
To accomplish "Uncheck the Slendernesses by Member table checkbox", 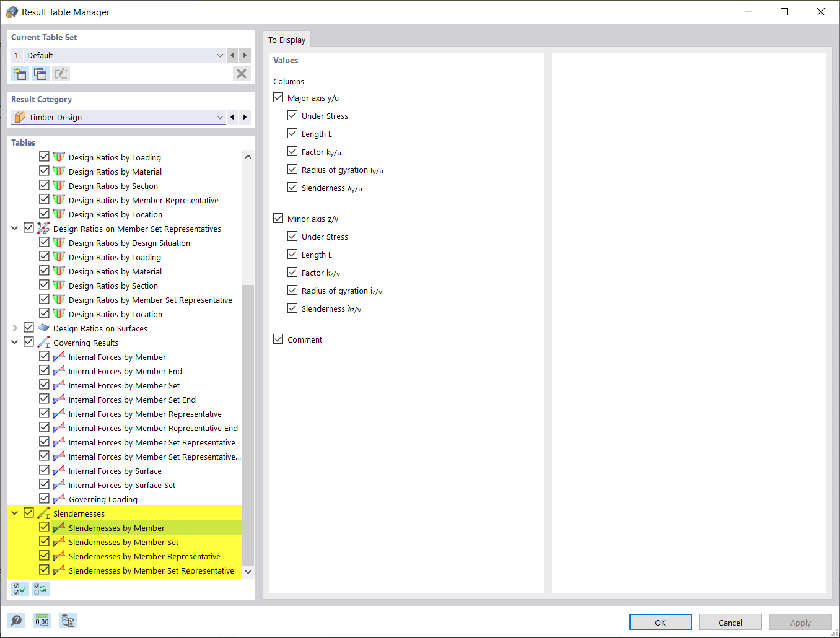I will click(44, 527).
